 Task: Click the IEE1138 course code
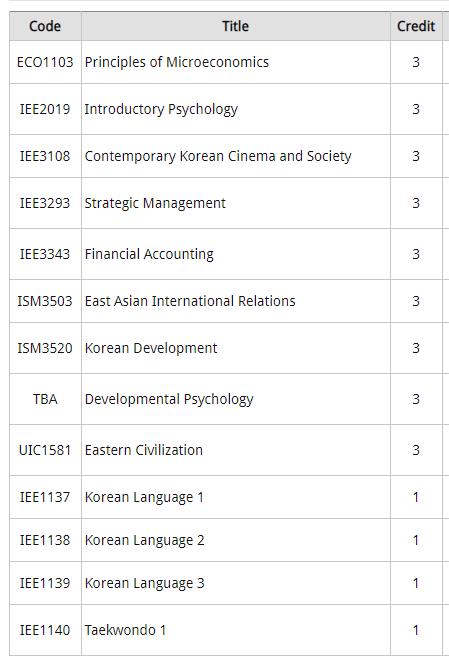pyautogui.click(x=45, y=540)
